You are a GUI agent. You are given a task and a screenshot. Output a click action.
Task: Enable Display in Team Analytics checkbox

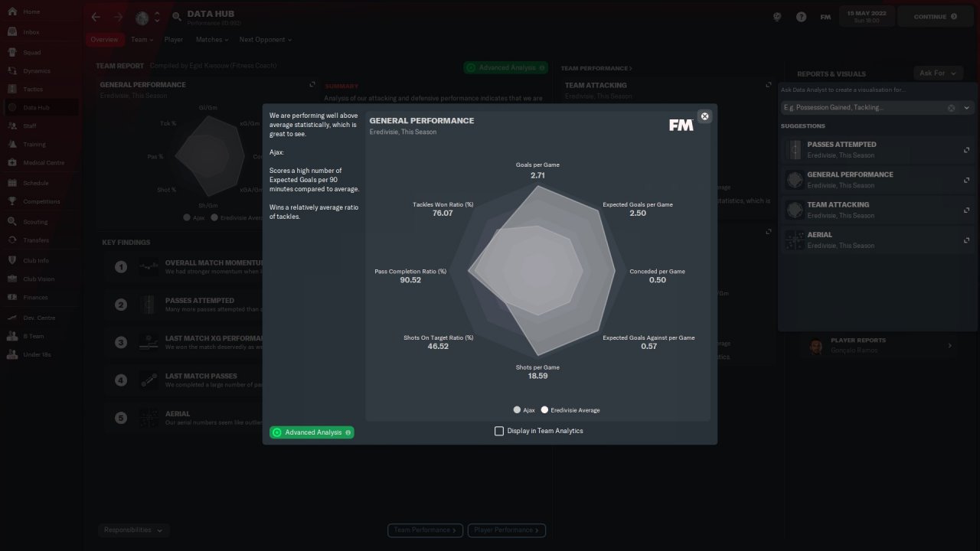pos(499,431)
